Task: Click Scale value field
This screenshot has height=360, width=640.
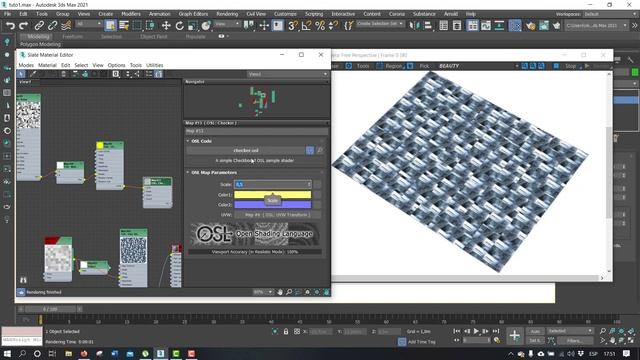Action: pos(271,184)
